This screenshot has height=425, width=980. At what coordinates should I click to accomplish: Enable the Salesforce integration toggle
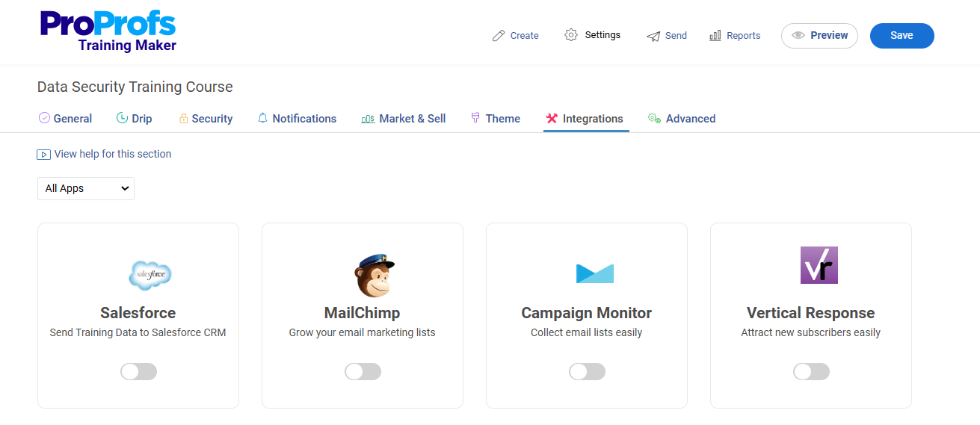[138, 371]
